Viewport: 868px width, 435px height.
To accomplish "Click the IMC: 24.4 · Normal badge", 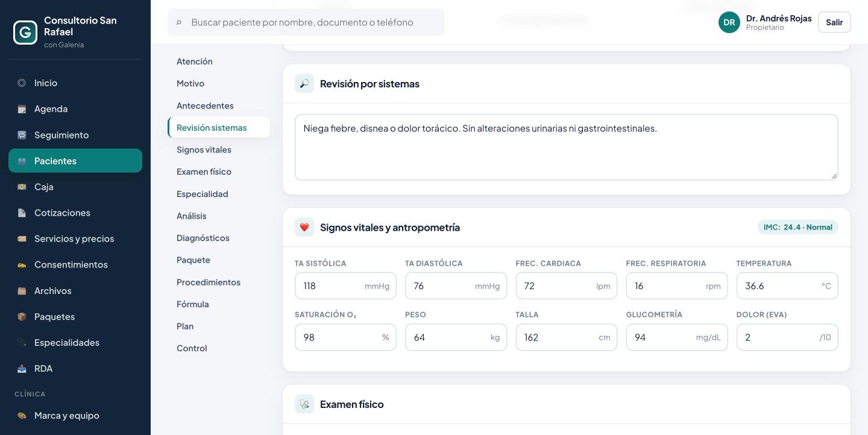I will [x=797, y=227].
